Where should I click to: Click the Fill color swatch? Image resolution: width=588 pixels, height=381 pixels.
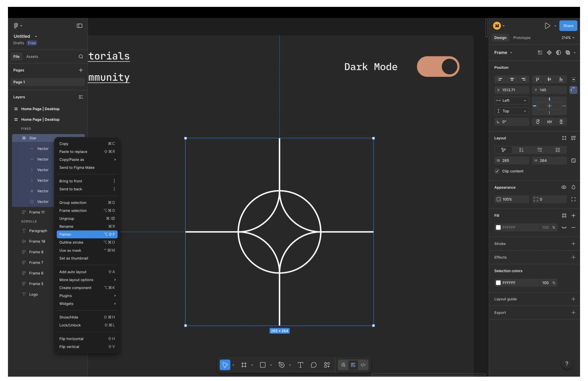[498, 227]
